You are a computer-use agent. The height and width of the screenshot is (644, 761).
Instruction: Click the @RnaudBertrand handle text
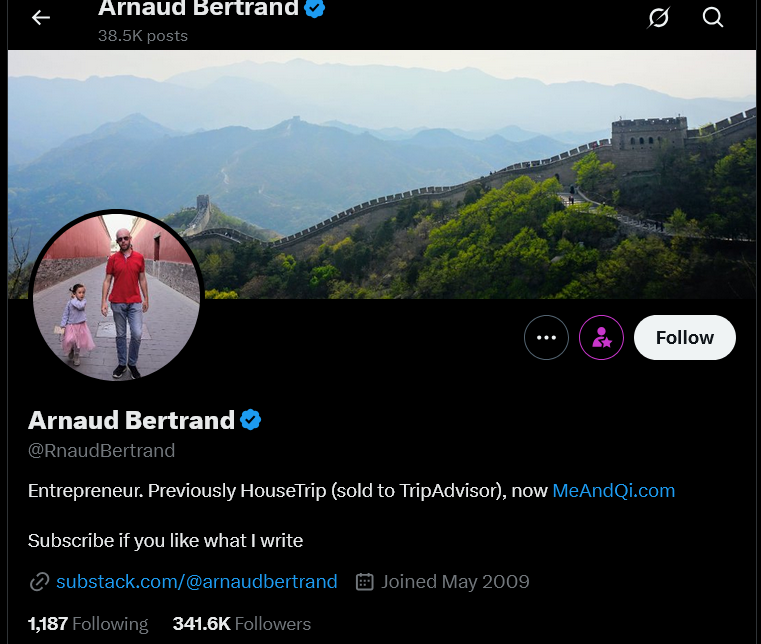(x=101, y=450)
